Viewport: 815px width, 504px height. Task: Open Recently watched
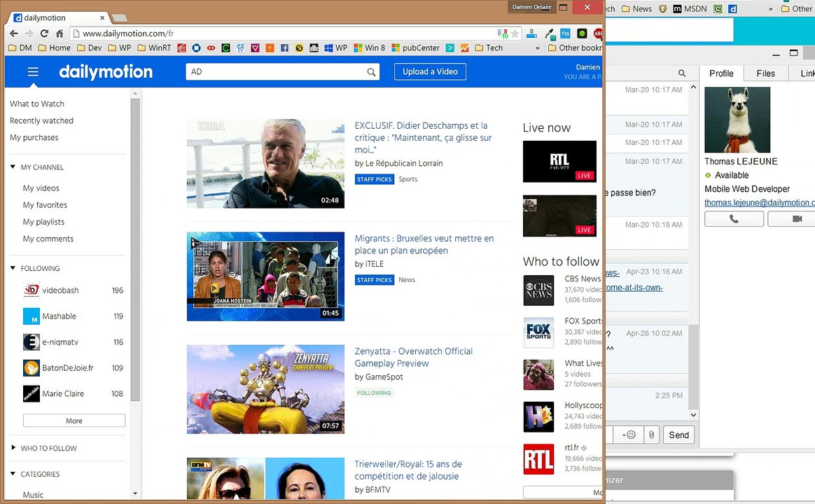tap(41, 120)
